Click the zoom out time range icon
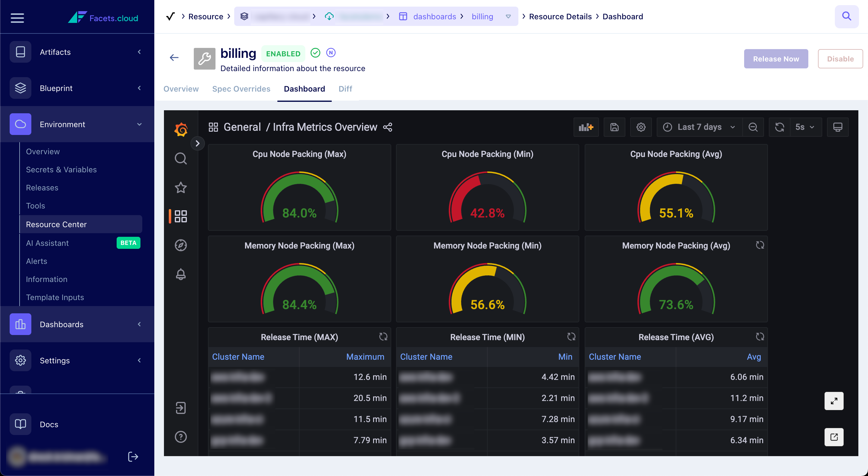Image resolution: width=868 pixels, height=476 pixels. pyautogui.click(x=753, y=127)
